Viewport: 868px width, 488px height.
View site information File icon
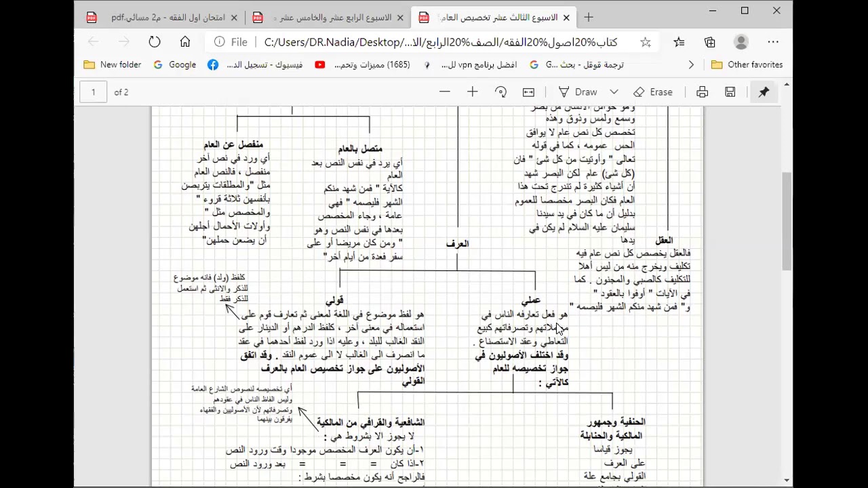coord(231,42)
